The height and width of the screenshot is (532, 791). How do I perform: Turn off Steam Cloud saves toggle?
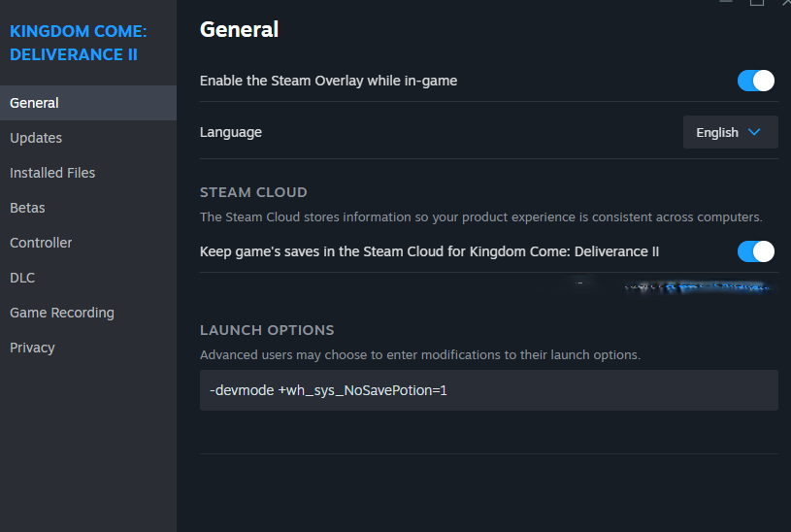(x=756, y=251)
